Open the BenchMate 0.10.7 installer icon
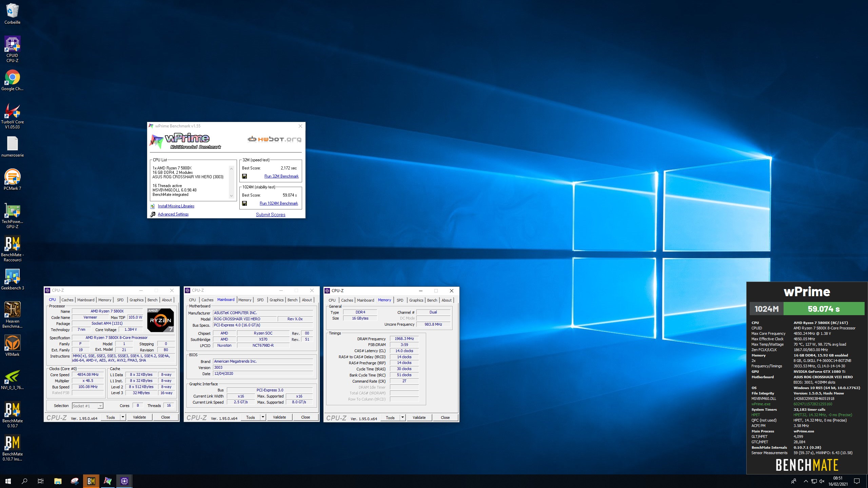The height and width of the screenshot is (488, 868). (x=12, y=448)
